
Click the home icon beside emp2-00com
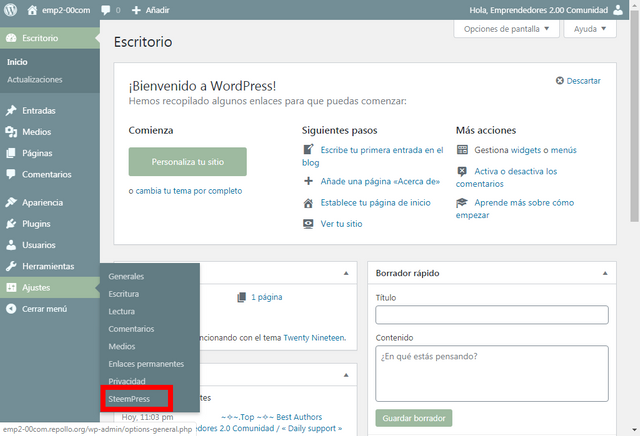click(x=32, y=10)
